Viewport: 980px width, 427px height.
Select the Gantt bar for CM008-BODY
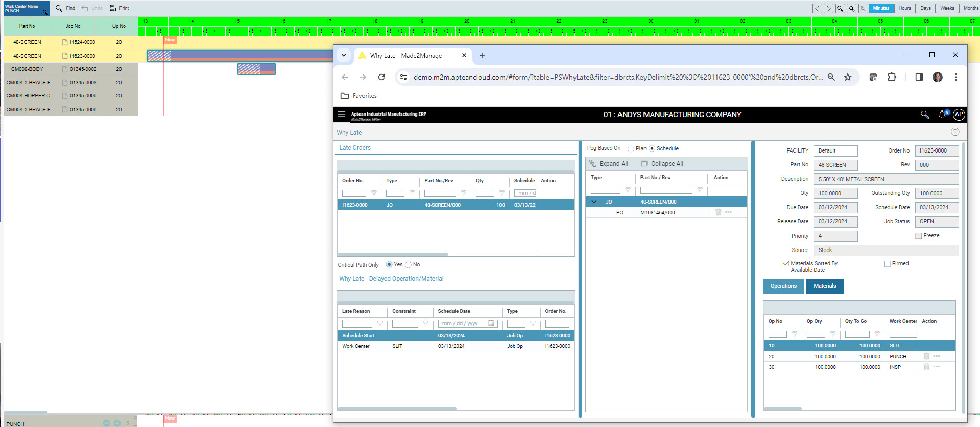click(x=256, y=69)
